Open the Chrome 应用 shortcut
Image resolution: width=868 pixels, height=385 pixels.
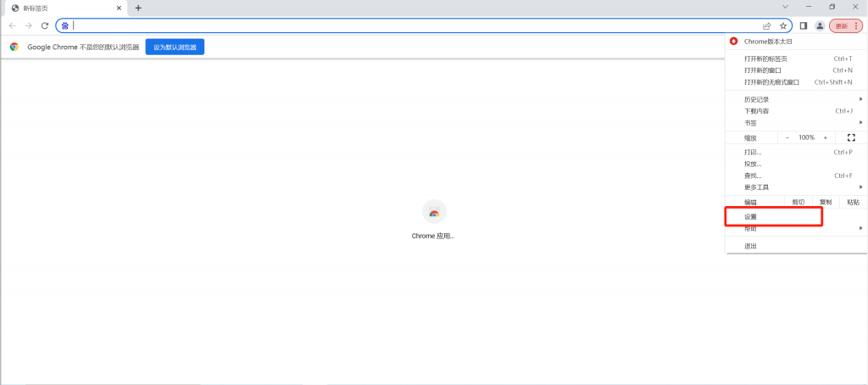[433, 220]
